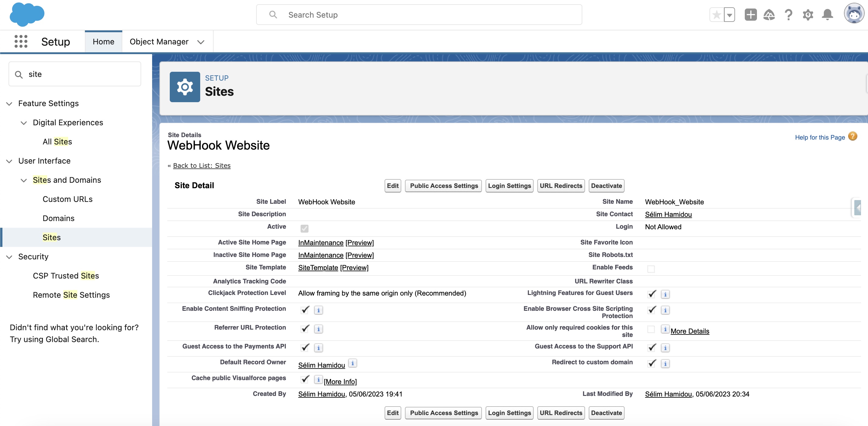Click info icon for Referrer URL Protection
The width and height of the screenshot is (868, 426).
(x=319, y=329)
